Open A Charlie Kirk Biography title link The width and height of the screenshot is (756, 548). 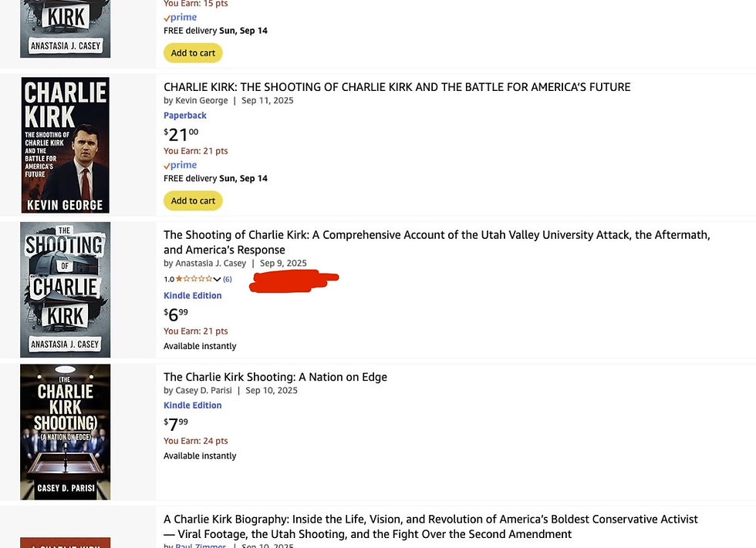point(430,519)
